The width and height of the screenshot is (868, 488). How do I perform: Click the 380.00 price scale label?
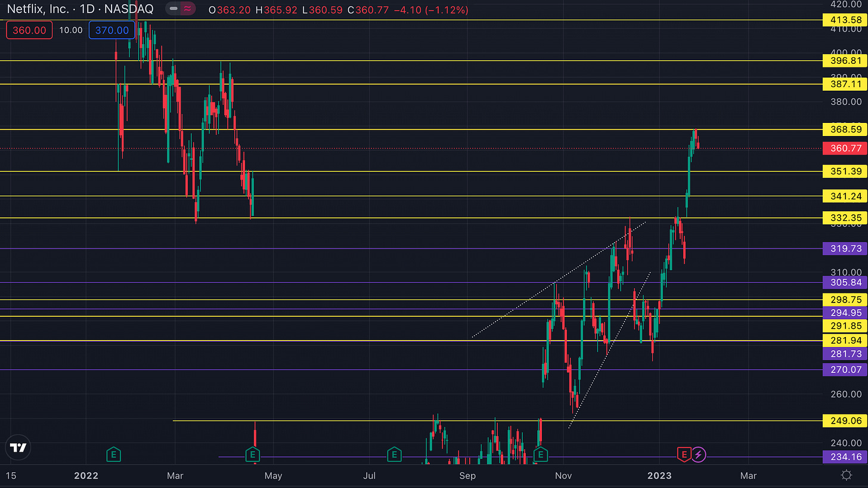pyautogui.click(x=847, y=101)
